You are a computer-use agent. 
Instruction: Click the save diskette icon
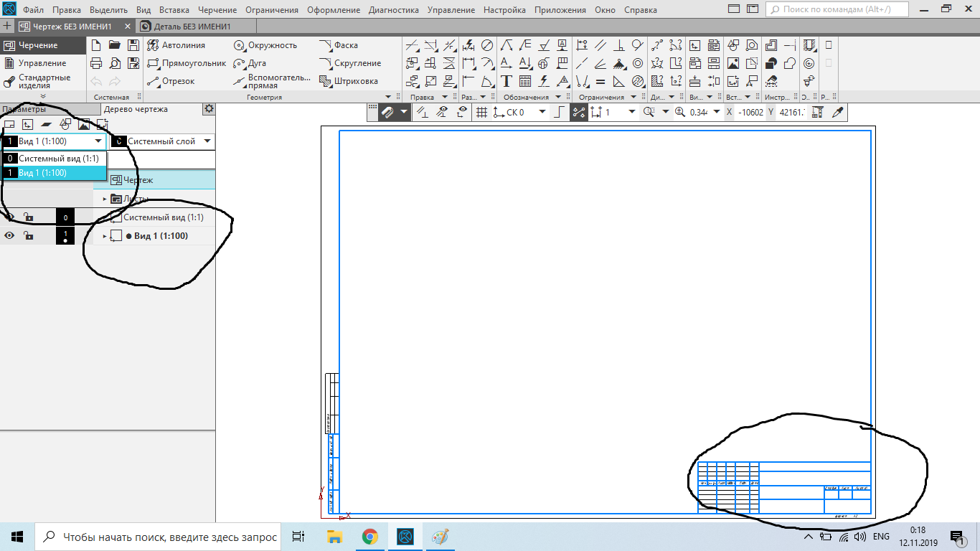pos(133,45)
